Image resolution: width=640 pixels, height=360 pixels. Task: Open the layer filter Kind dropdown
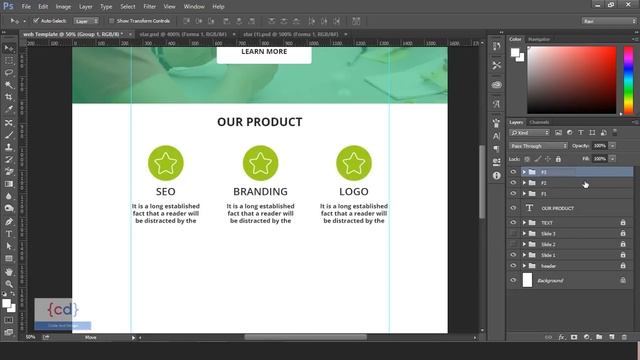coord(529,133)
